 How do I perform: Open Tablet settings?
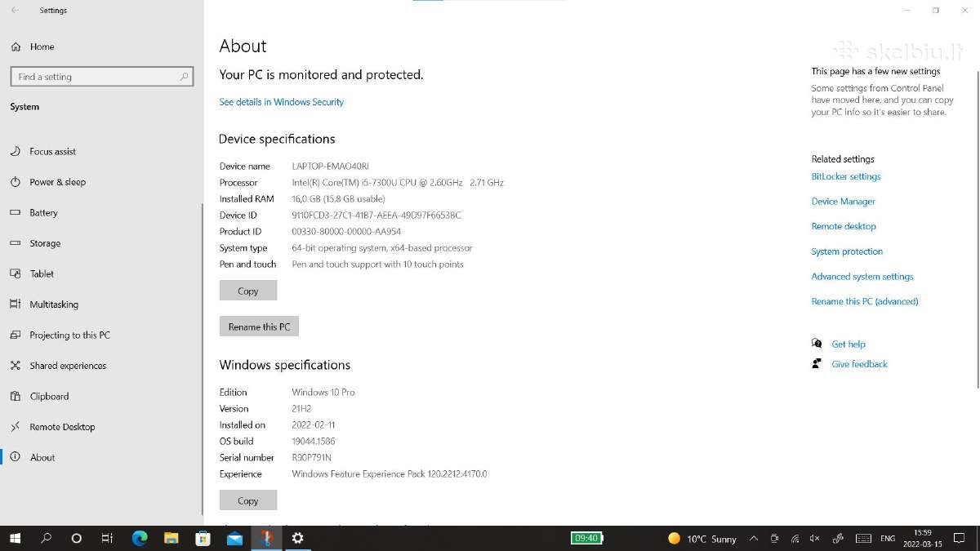pos(42,273)
